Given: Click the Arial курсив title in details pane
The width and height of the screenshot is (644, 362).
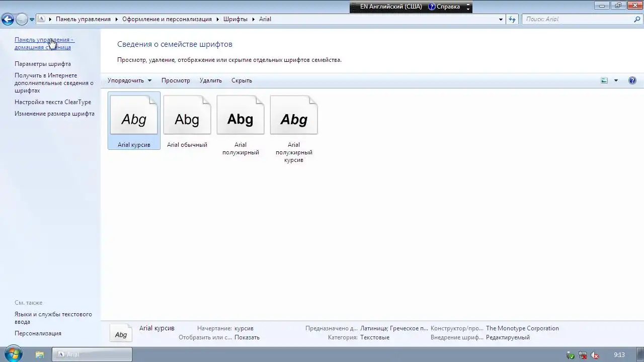Looking at the screenshot, I should coord(157,328).
